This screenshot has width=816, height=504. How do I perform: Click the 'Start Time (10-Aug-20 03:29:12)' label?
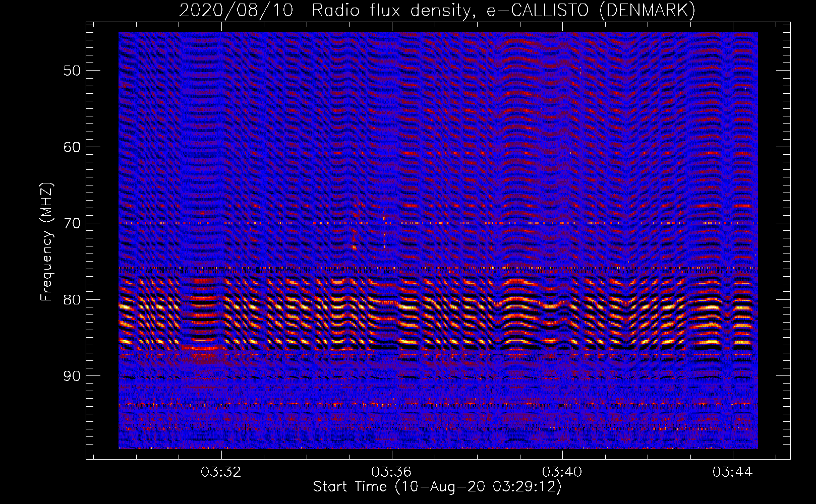(437, 487)
